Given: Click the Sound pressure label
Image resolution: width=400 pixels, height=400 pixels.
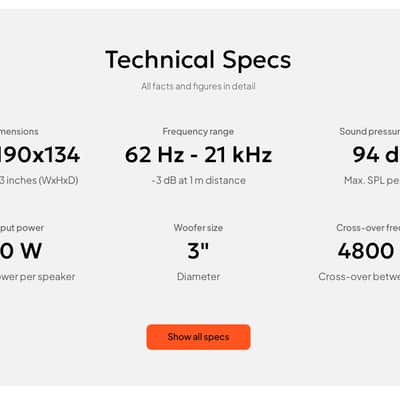Looking at the screenshot, I should (x=370, y=132).
